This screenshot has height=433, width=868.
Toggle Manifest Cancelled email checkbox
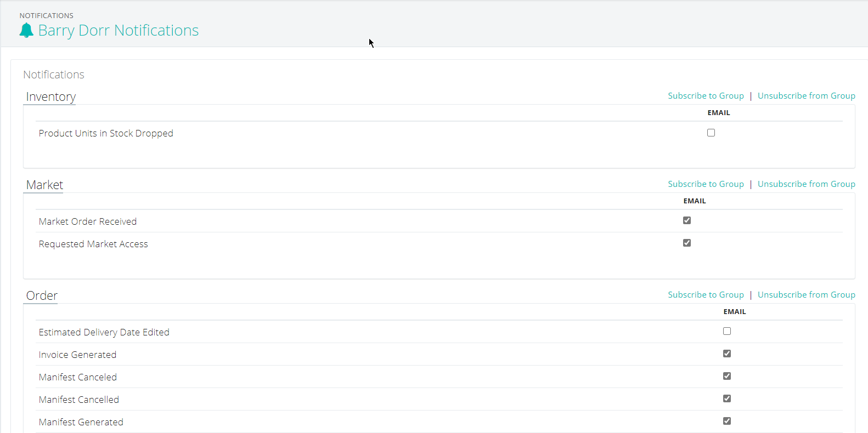tap(727, 398)
